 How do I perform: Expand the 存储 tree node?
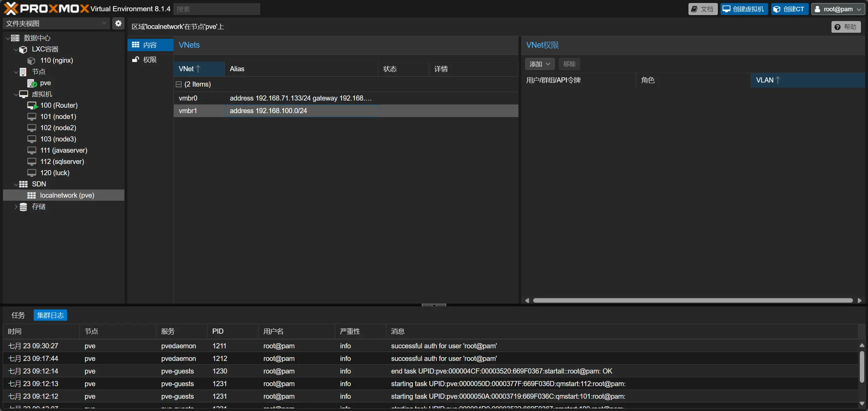pyautogui.click(x=16, y=207)
